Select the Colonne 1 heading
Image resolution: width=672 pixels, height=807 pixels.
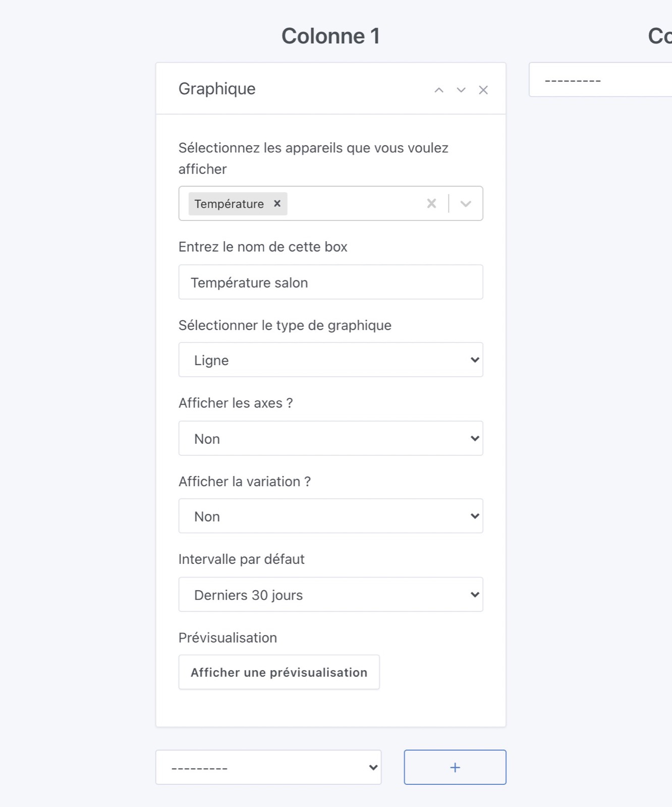[x=330, y=35]
